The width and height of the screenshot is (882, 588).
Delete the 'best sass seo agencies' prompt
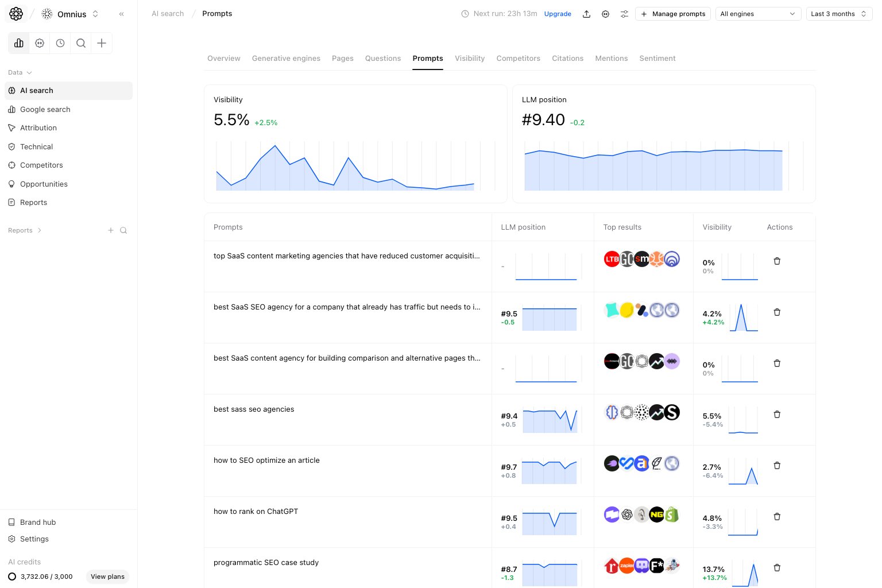tap(777, 415)
